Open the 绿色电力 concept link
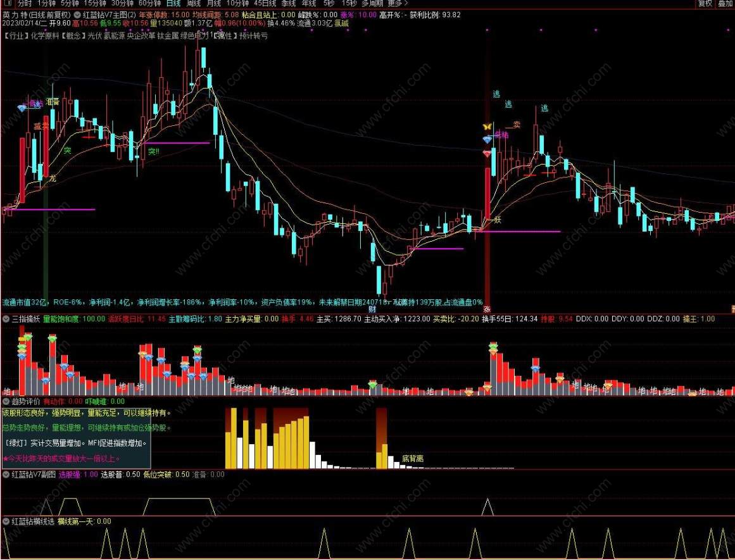Image resolution: width=735 pixels, height=560 pixels. pyautogui.click(x=194, y=35)
